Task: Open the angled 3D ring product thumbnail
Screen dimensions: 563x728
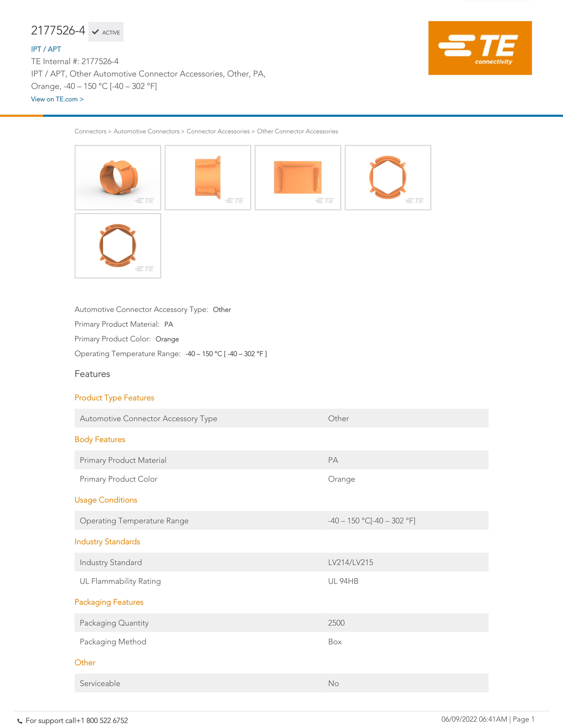Action: (118, 177)
